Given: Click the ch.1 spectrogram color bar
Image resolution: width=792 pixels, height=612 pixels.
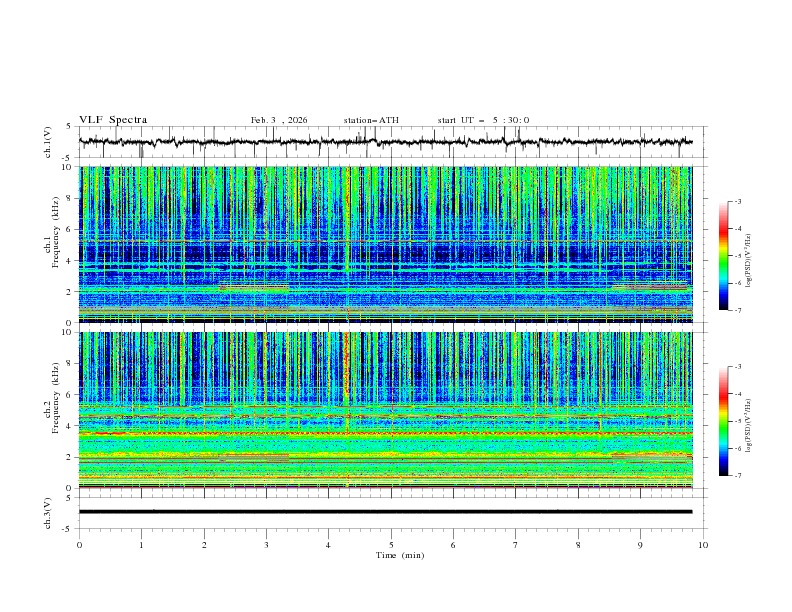Looking at the screenshot, I should point(723,256).
